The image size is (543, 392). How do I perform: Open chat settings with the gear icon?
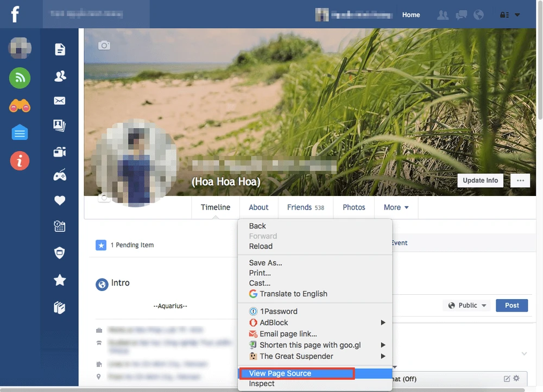[516, 378]
